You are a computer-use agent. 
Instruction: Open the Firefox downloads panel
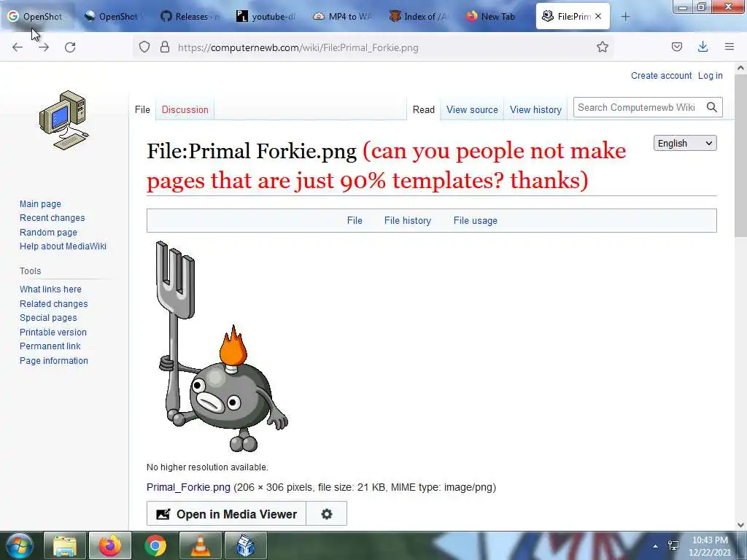[703, 47]
